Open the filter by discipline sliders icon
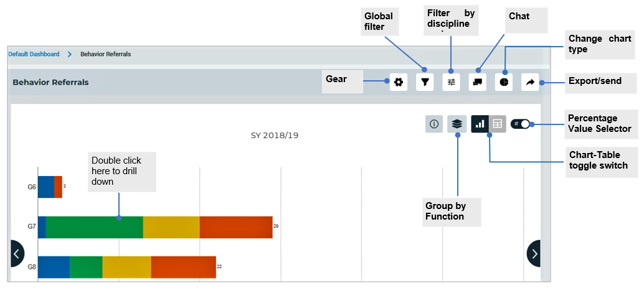The height and width of the screenshot is (288, 644). click(451, 82)
